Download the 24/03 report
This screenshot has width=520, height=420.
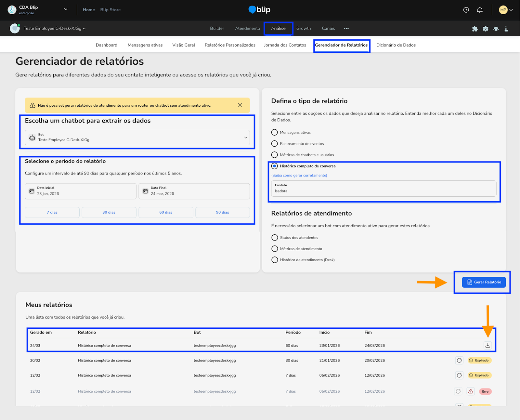click(487, 346)
